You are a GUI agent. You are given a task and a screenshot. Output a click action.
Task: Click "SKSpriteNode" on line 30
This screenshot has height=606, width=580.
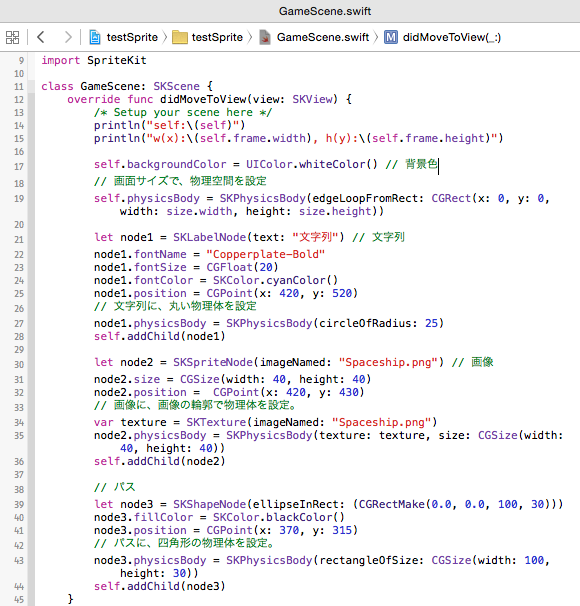(x=213, y=362)
